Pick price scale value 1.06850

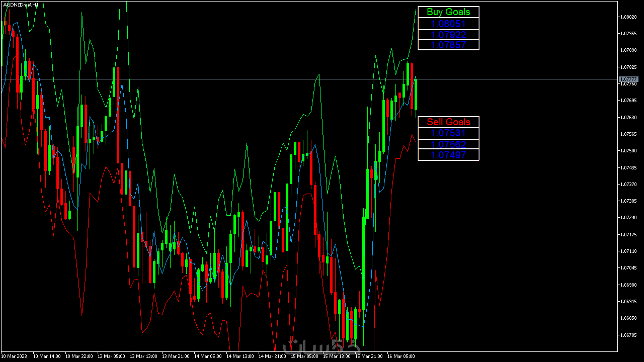pos(629,318)
